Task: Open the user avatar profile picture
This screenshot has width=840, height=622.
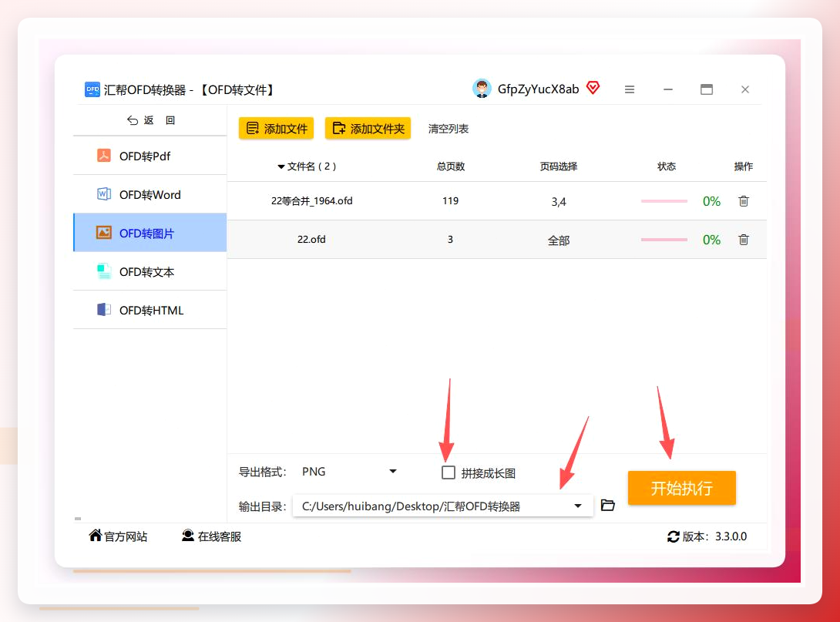Action: [482, 89]
